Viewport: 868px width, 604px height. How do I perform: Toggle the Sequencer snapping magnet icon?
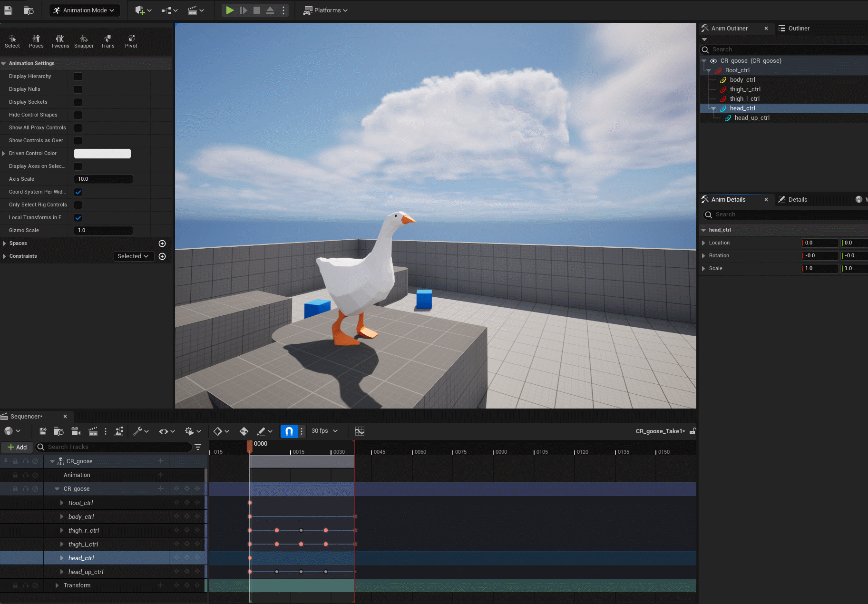coord(289,431)
